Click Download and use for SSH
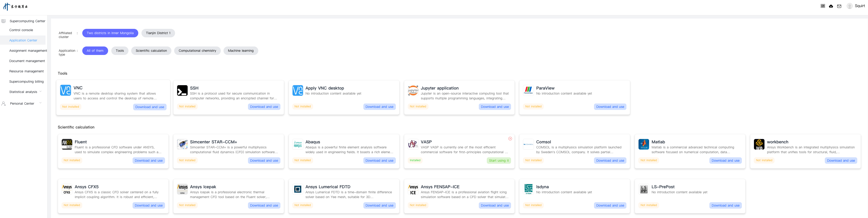Screen dimensions: 868x218 (x=264, y=107)
